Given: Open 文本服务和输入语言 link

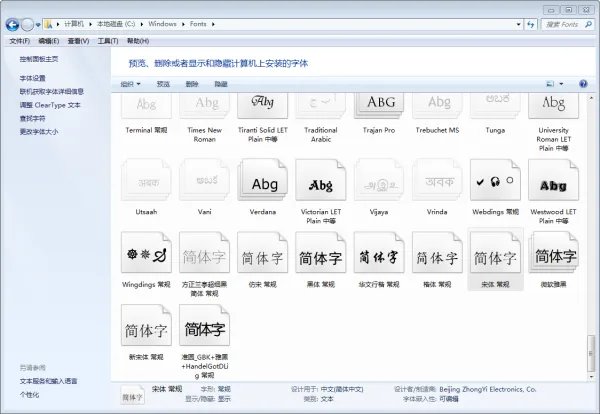Looking at the screenshot, I should coord(49,381).
